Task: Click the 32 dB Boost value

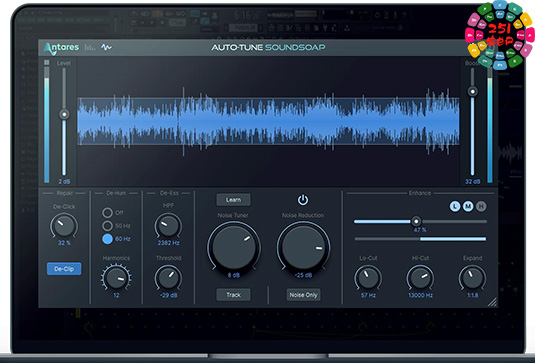Action: 473,182
